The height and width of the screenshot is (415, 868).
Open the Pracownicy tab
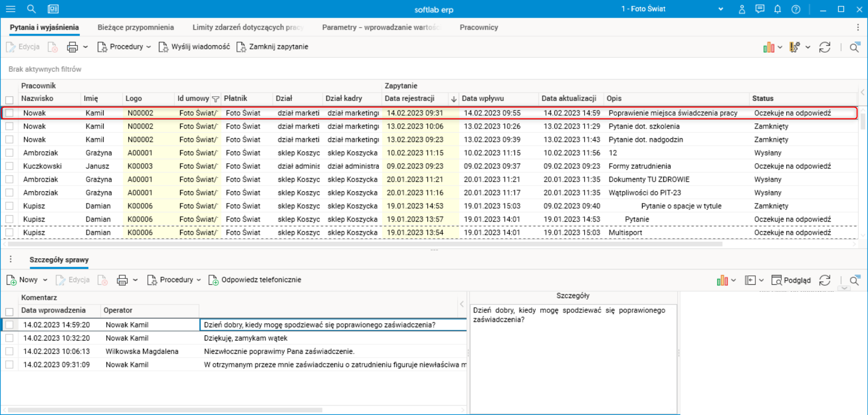[x=478, y=28]
